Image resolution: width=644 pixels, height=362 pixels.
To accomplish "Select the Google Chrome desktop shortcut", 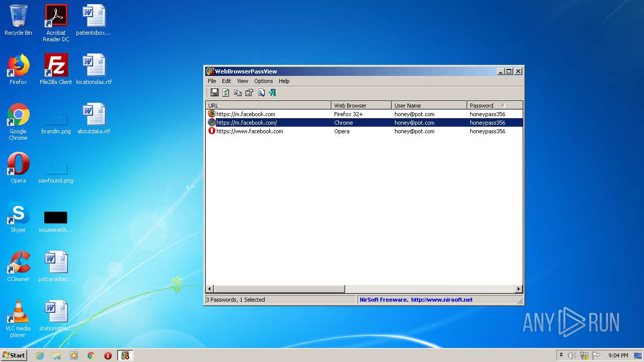I will click(18, 122).
